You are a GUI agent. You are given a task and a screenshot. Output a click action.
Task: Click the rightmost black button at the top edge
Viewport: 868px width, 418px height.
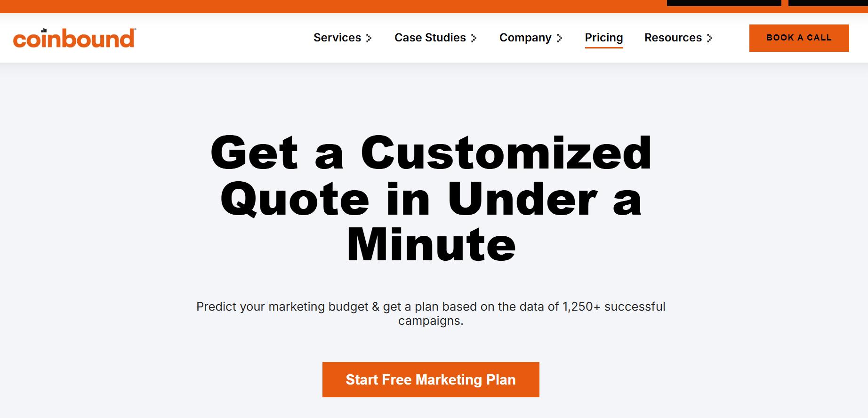pos(828,3)
